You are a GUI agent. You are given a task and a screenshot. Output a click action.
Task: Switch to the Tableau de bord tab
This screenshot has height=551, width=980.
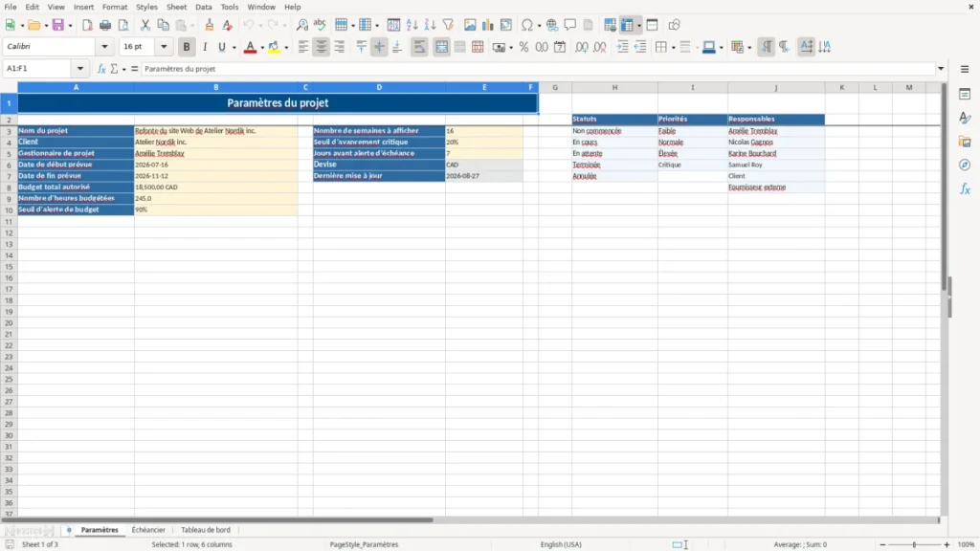(206, 530)
